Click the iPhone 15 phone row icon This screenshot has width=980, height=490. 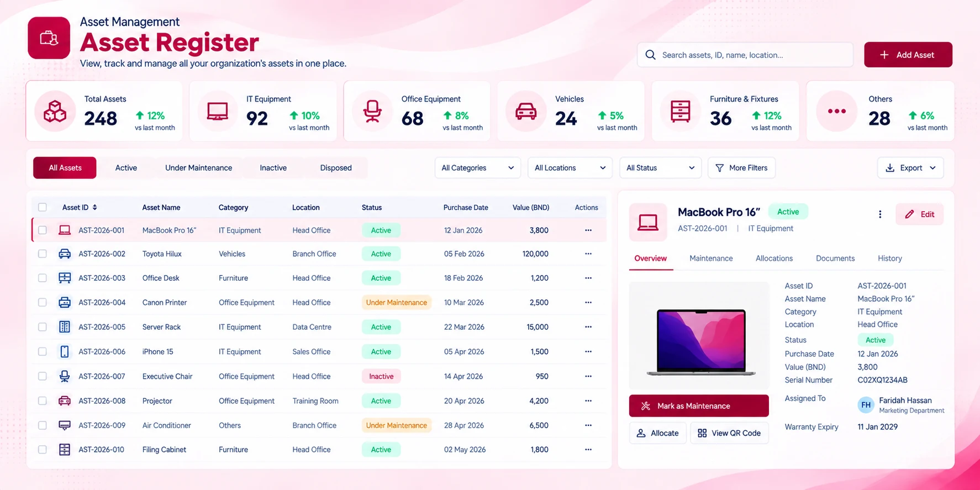(65, 351)
